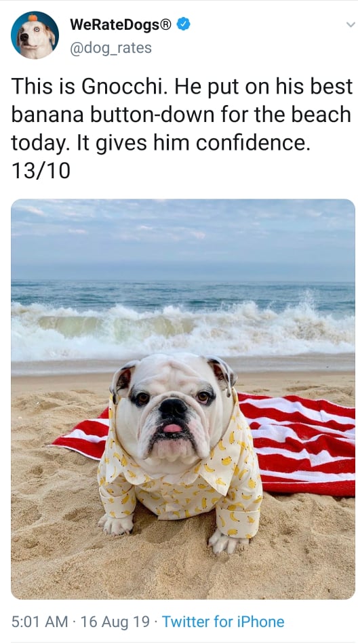Tap the cloudy sky in photo
This screenshot has width=358, height=644.
click(x=183, y=238)
